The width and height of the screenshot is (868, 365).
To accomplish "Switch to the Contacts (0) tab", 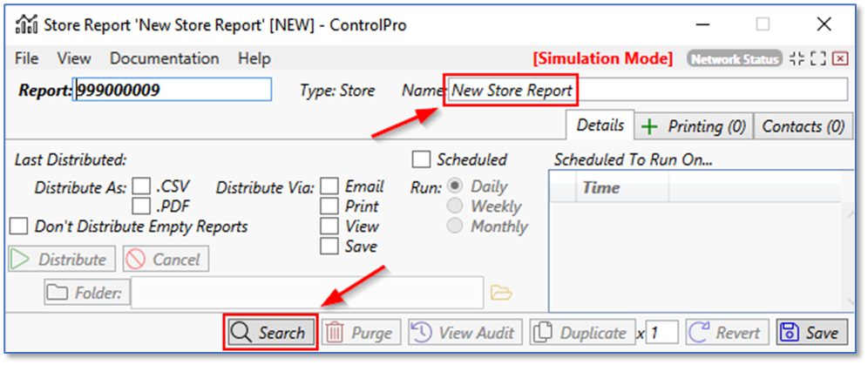I will [x=803, y=126].
